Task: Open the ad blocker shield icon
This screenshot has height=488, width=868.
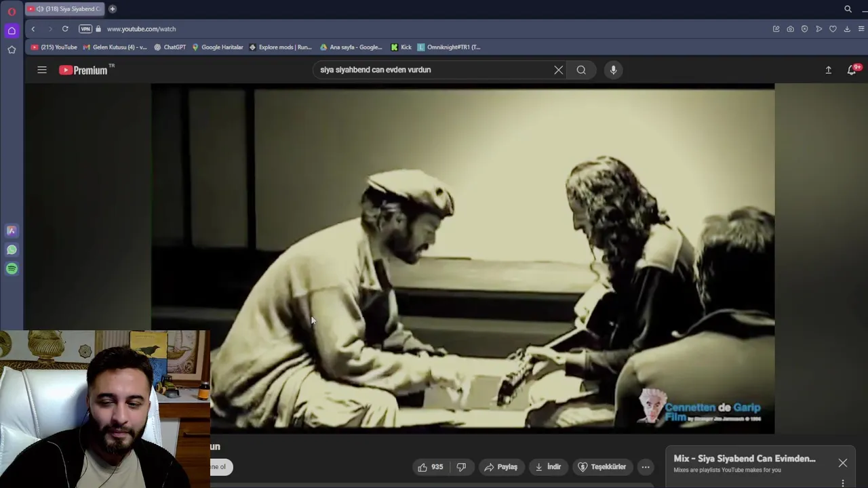Action: [x=804, y=29]
